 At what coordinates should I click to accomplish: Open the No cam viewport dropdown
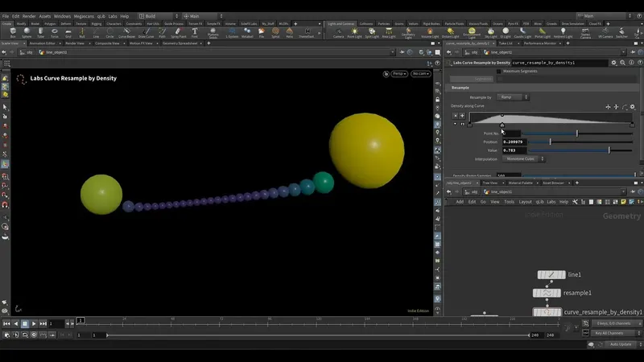point(420,74)
